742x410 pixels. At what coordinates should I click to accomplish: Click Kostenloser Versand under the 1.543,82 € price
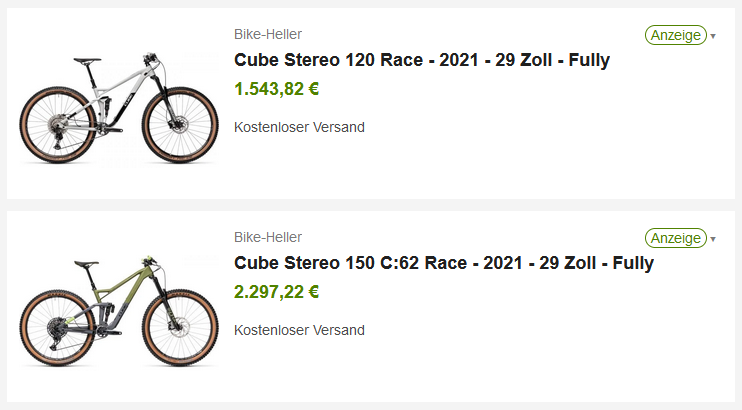[x=299, y=127]
